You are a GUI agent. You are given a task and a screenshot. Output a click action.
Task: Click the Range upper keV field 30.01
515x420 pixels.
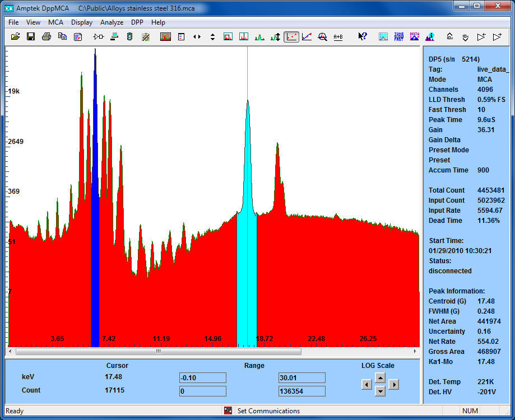click(301, 377)
